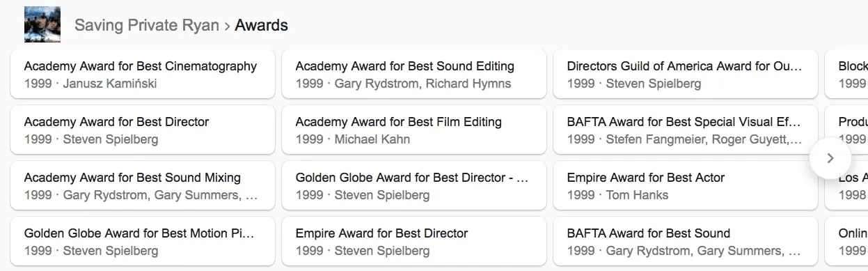Viewport: 868px width, 271px height.
Task: Open Golden Globe Best Motion Picture card
Action: (x=143, y=242)
